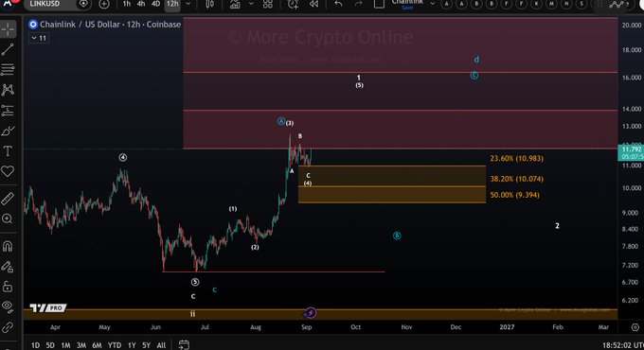Set chart range to 1D
The height and width of the screenshot is (350, 644).
tap(36, 345)
